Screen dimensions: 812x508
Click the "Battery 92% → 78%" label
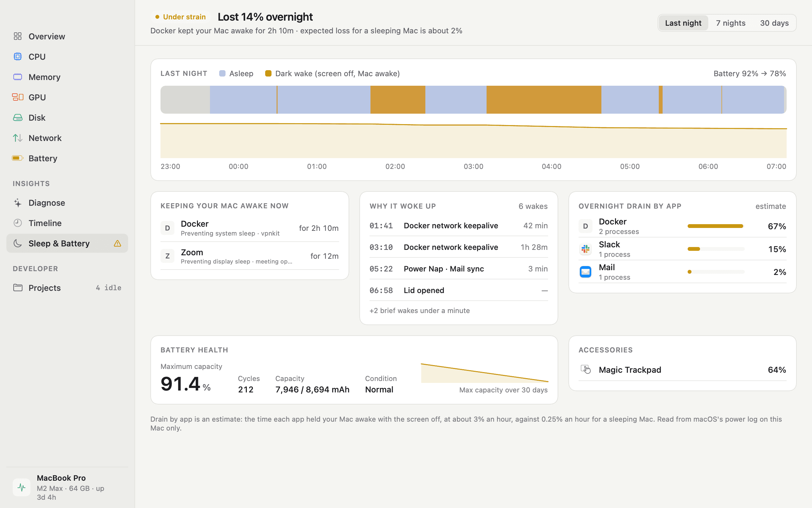[750, 73]
